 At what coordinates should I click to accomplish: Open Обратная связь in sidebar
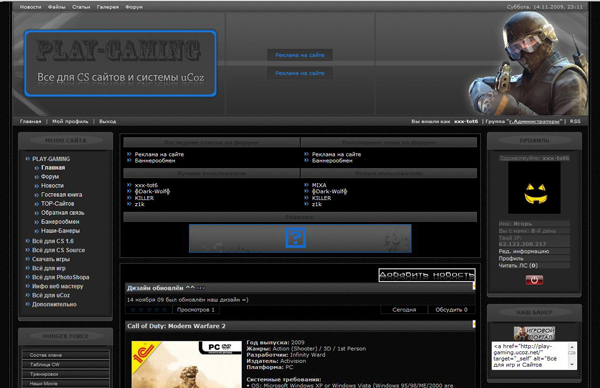click(x=62, y=213)
